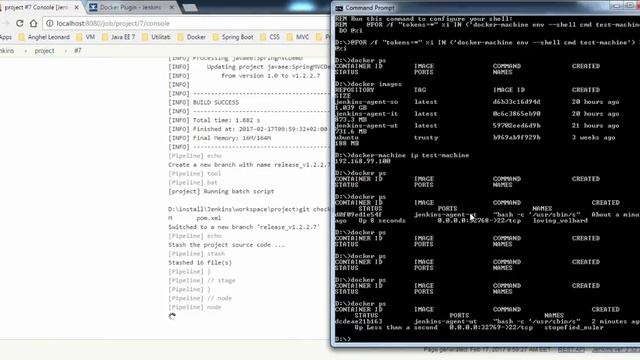Open the REST API footer link
The height and width of the screenshot is (360, 640).
[x=571, y=350]
